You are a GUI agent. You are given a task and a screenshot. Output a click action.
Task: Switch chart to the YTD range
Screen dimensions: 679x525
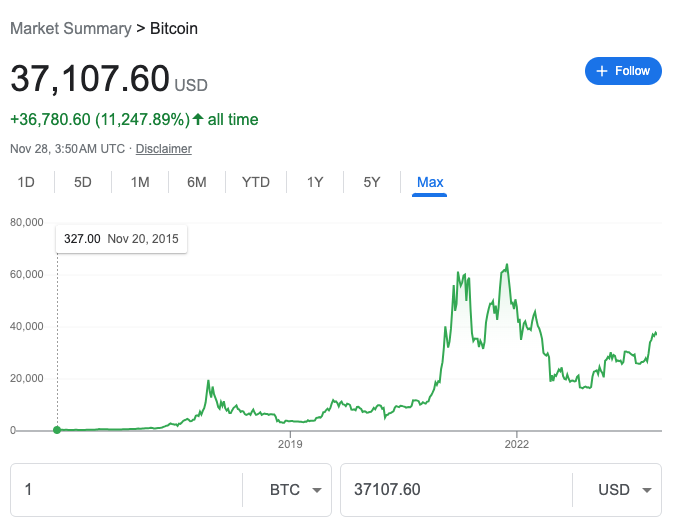coord(256,182)
